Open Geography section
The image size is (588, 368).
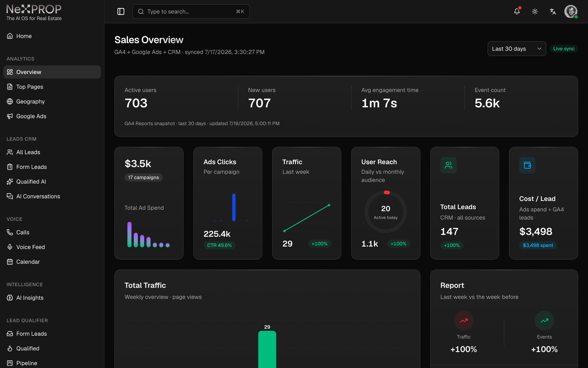coord(52,102)
